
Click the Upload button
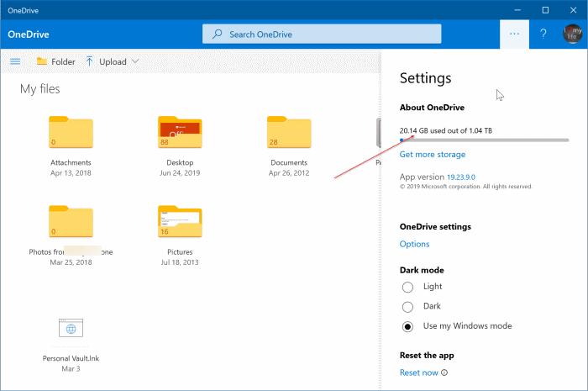106,61
